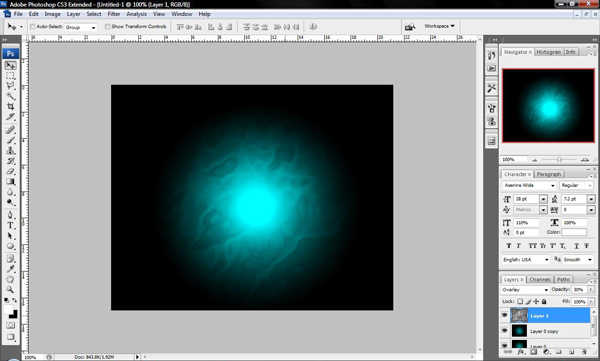Open layer Opacity slider arrow
The width and height of the screenshot is (600, 361).
591,290
